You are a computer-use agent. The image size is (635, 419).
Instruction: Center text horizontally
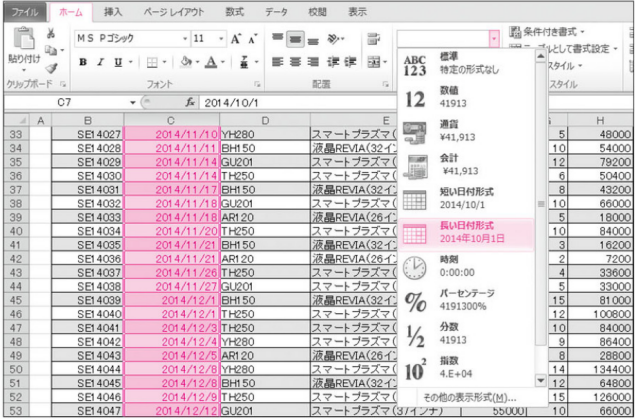(295, 62)
